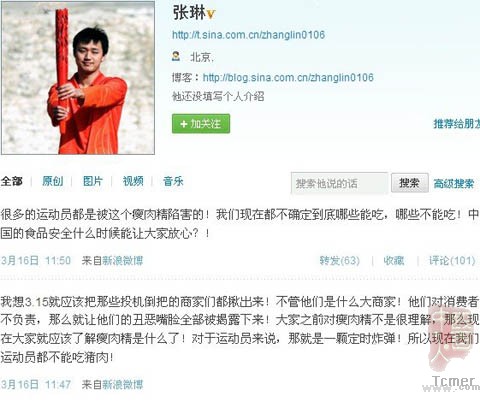The height and width of the screenshot is (402, 480).
Task: Switch to the 音乐 tab
Action: (173, 181)
